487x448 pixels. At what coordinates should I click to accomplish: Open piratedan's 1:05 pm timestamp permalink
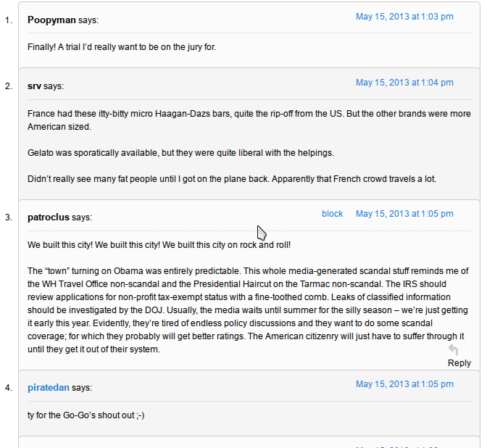[404, 384]
